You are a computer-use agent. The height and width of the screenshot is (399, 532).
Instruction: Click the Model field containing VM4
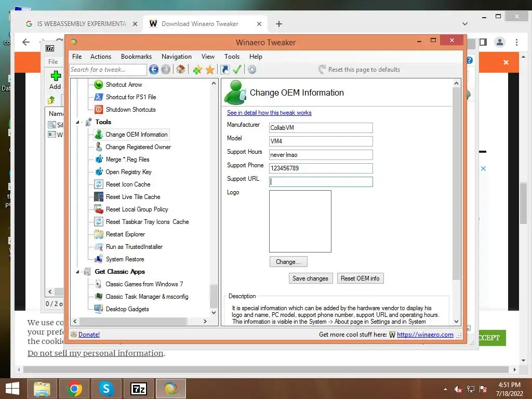pos(321,141)
